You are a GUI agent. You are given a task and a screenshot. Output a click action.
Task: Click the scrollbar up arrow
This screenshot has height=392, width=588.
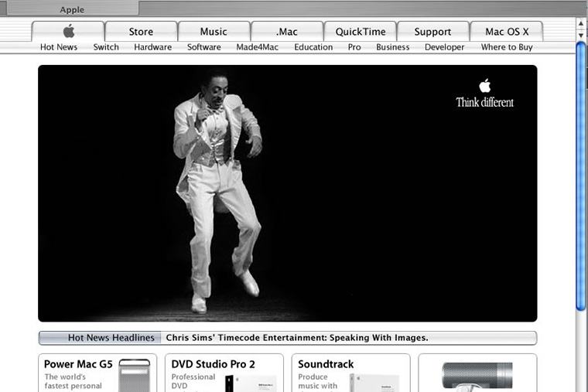(x=581, y=23)
